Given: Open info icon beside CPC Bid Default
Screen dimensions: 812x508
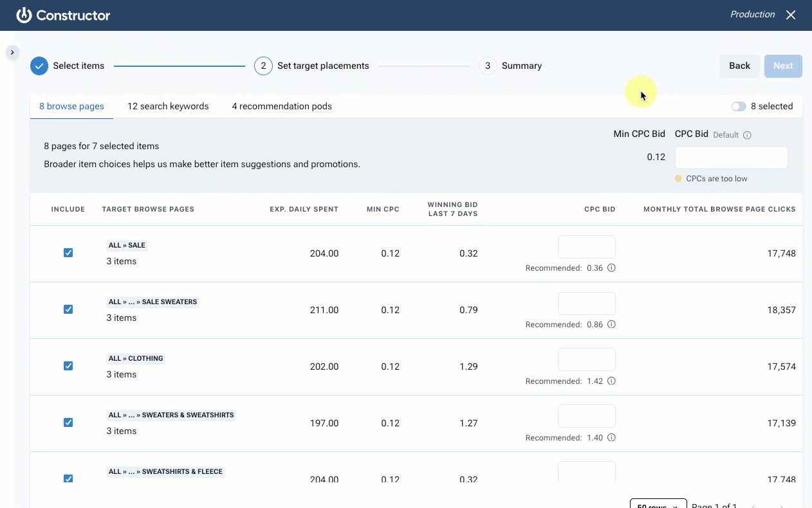Looking at the screenshot, I should (x=747, y=135).
